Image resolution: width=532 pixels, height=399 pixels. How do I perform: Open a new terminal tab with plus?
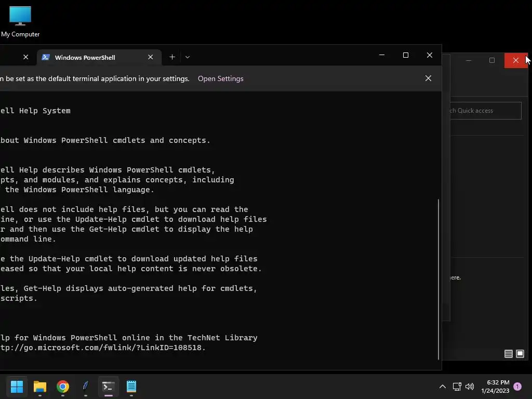[x=172, y=57]
